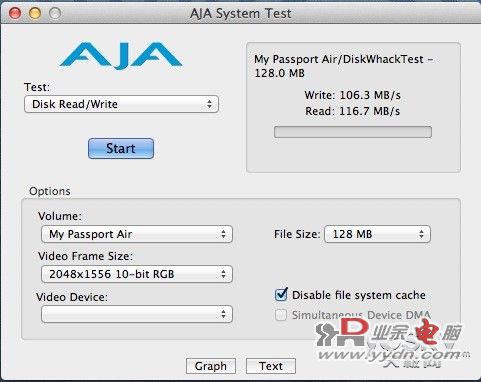Image resolution: width=481 pixels, height=382 pixels.
Task: Uncheck Disable file system cache
Action: 281,295
